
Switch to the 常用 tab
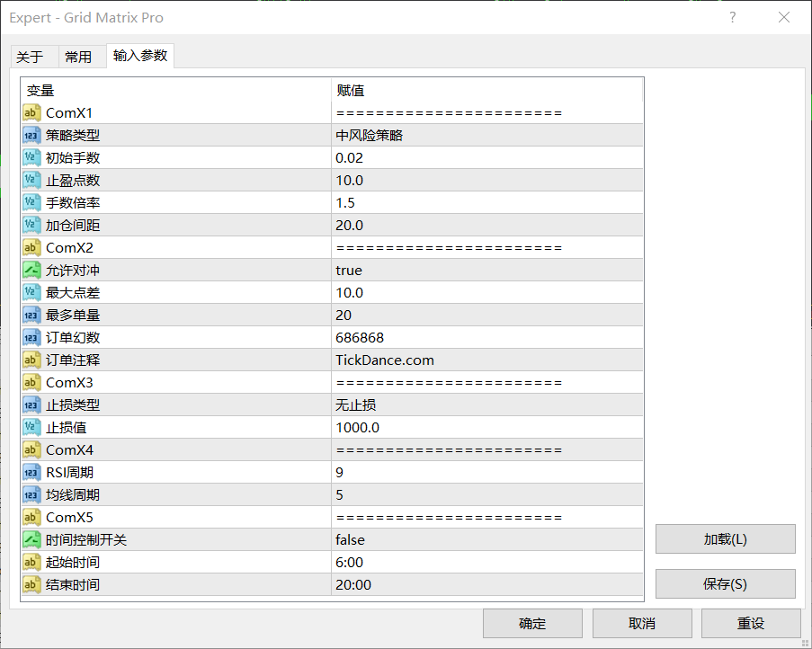tap(78, 57)
